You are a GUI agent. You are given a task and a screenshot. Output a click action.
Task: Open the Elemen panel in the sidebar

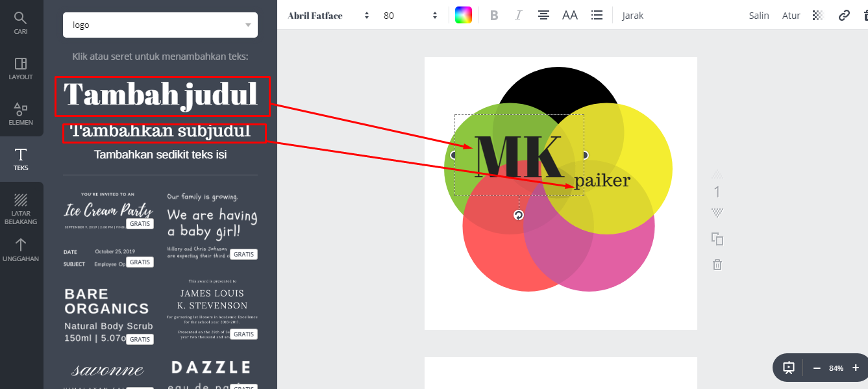(20, 115)
